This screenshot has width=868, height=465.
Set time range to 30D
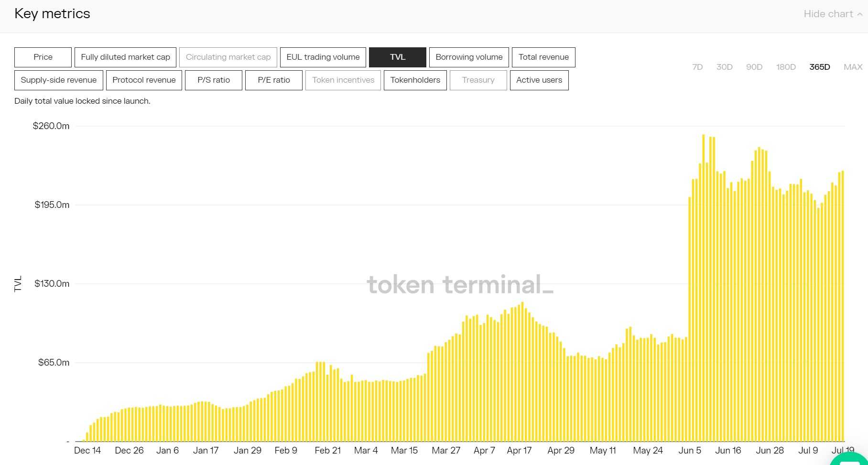[x=724, y=67]
